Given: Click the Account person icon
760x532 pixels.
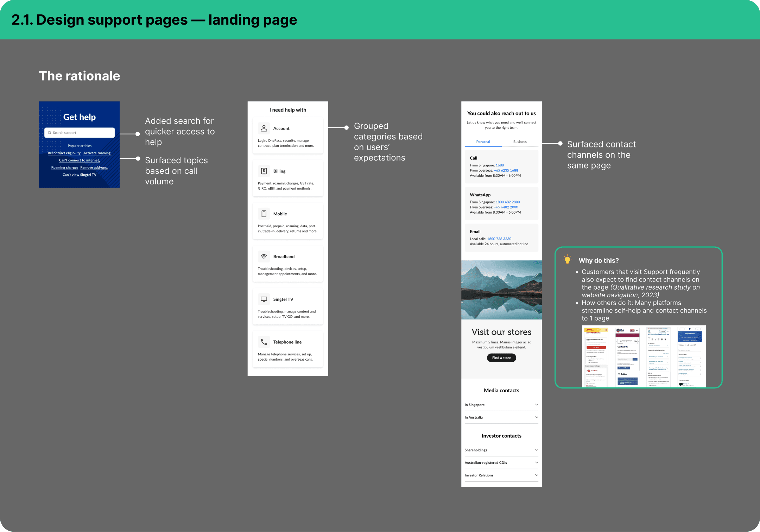Looking at the screenshot, I should pyautogui.click(x=264, y=128).
